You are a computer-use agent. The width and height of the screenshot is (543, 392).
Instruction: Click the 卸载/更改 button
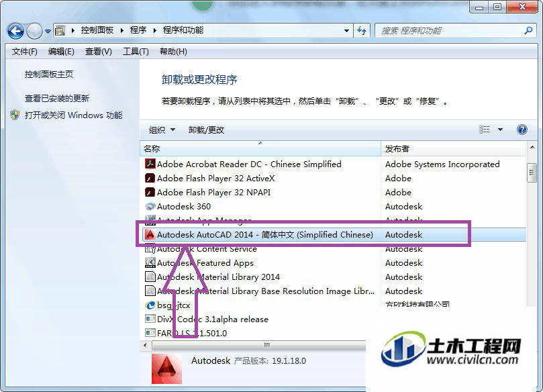pyautogui.click(x=207, y=130)
